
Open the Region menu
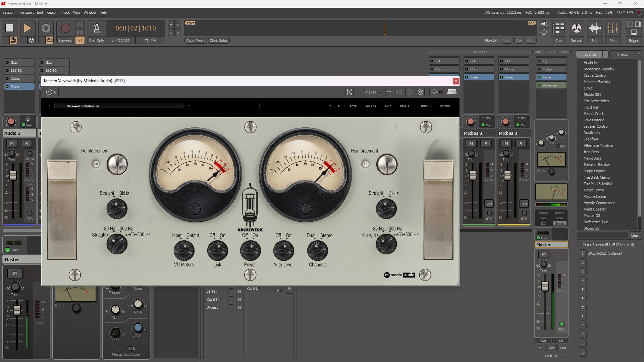coord(52,12)
